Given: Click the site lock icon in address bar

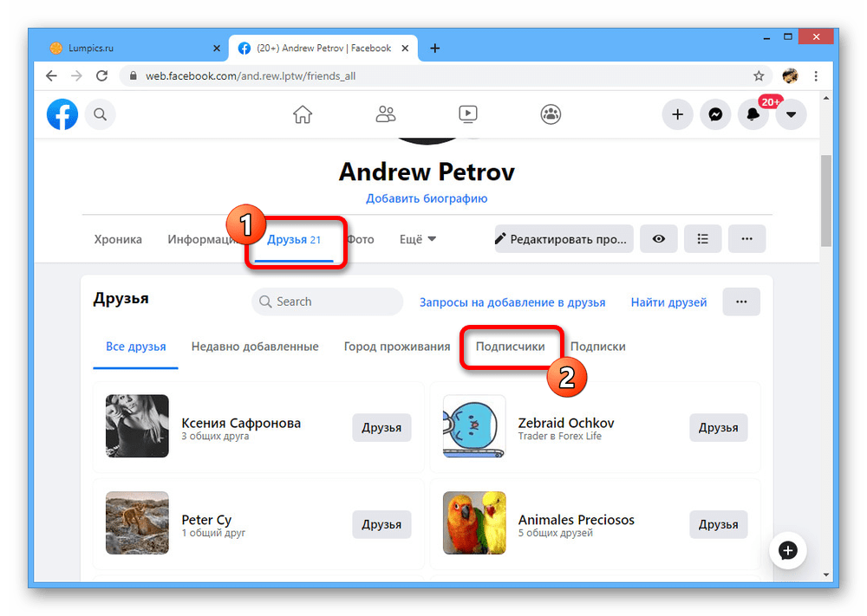Looking at the screenshot, I should point(133,75).
